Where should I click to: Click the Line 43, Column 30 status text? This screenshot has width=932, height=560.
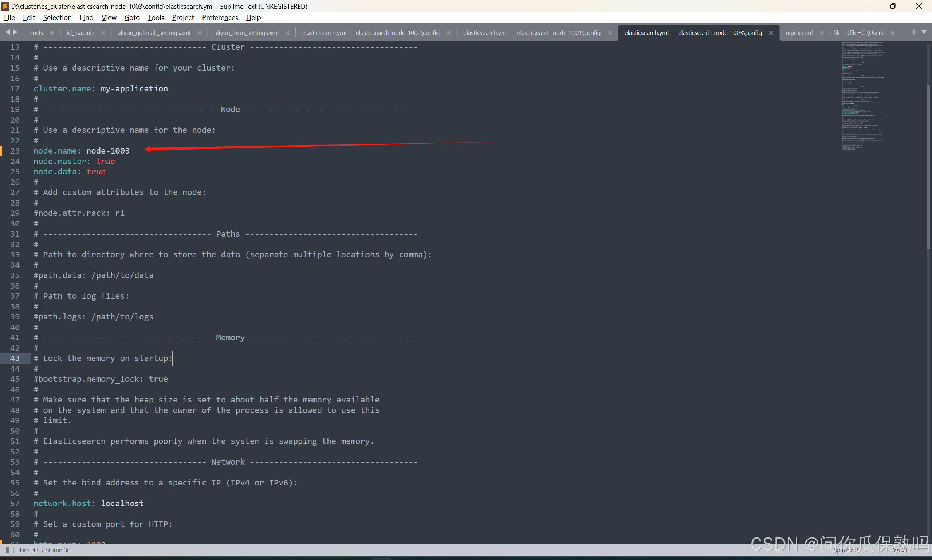pos(45,550)
